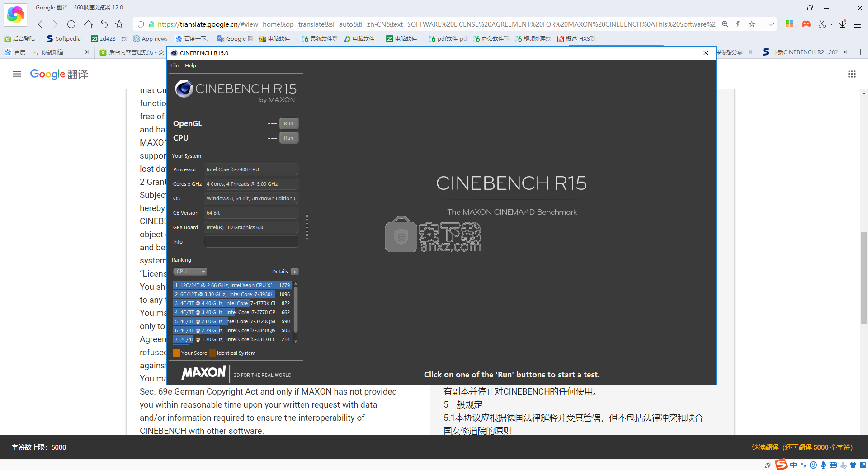Run the CPU benchmark test
The image size is (868, 470).
(288, 138)
